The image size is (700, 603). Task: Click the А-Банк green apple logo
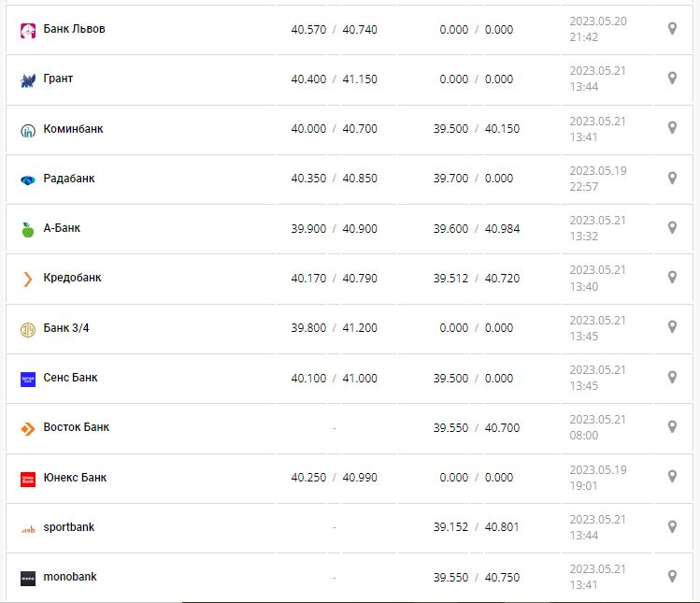pyautogui.click(x=27, y=229)
